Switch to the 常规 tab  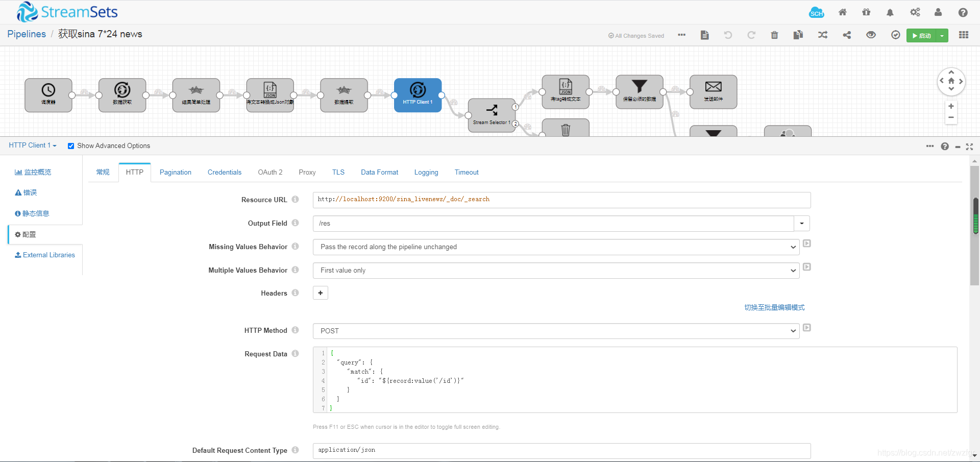pos(103,173)
